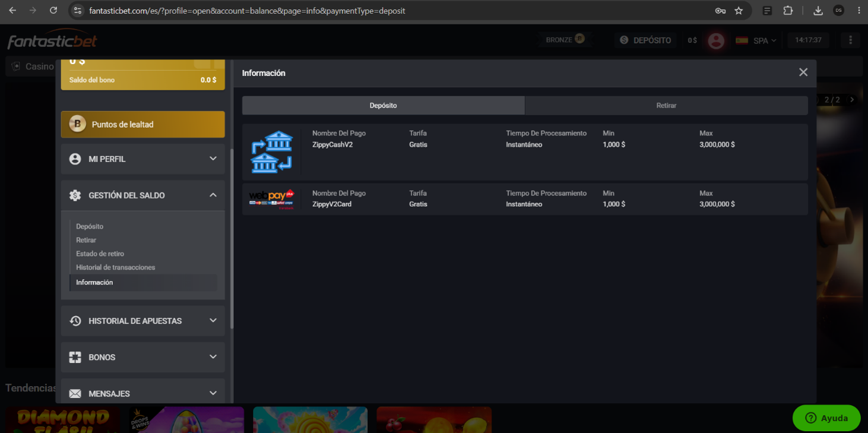Screen dimensions: 868x433
Task: Open Estado de retiro
Action: (x=100, y=254)
